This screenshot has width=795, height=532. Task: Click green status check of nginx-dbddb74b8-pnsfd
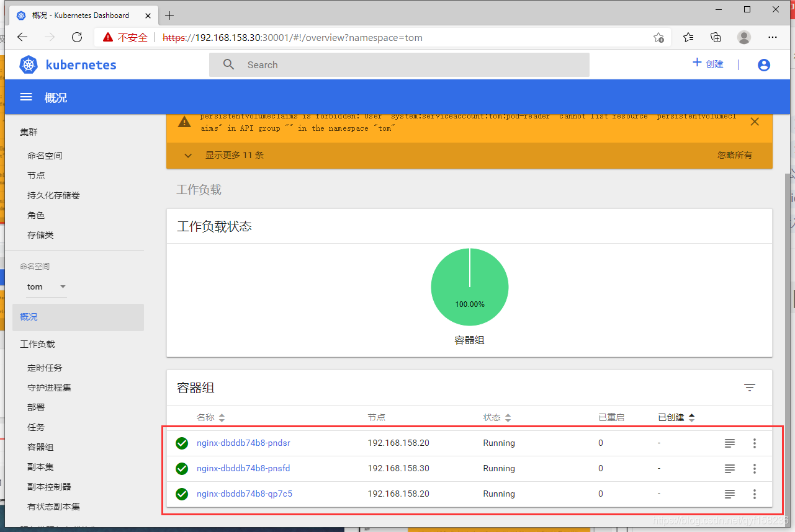click(182, 469)
